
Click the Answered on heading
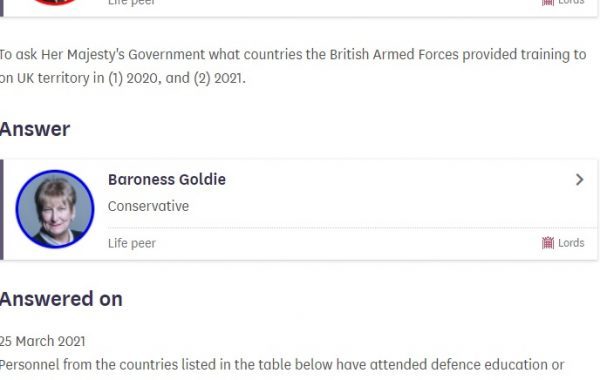61,299
